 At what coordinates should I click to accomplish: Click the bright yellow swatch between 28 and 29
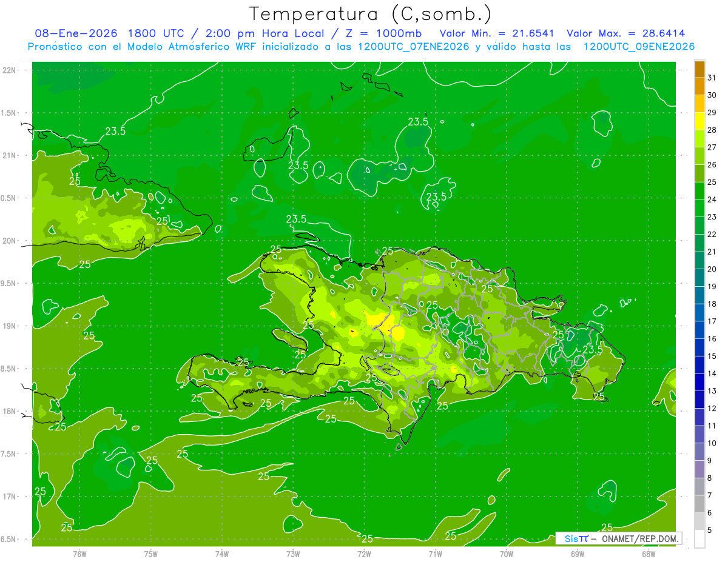click(x=699, y=121)
